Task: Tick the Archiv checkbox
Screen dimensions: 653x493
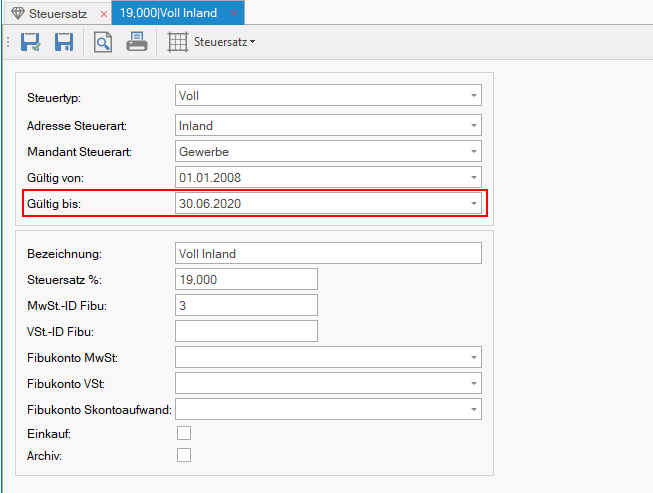Action: click(184, 455)
